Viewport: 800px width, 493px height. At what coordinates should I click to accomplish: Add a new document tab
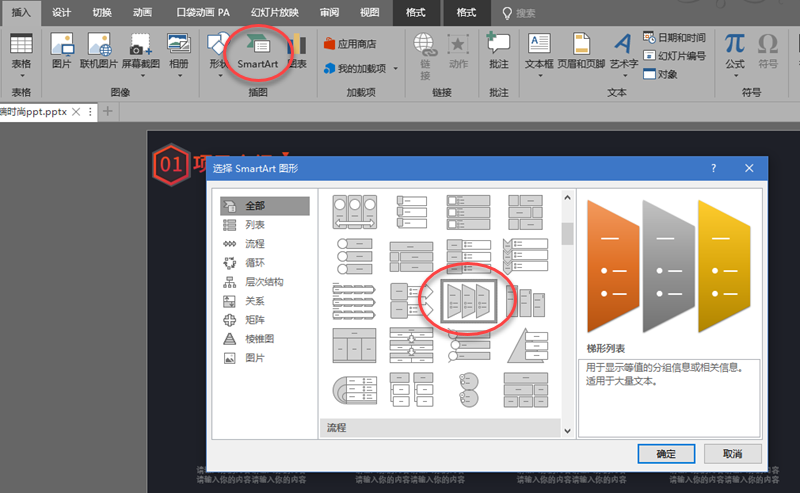(107, 111)
